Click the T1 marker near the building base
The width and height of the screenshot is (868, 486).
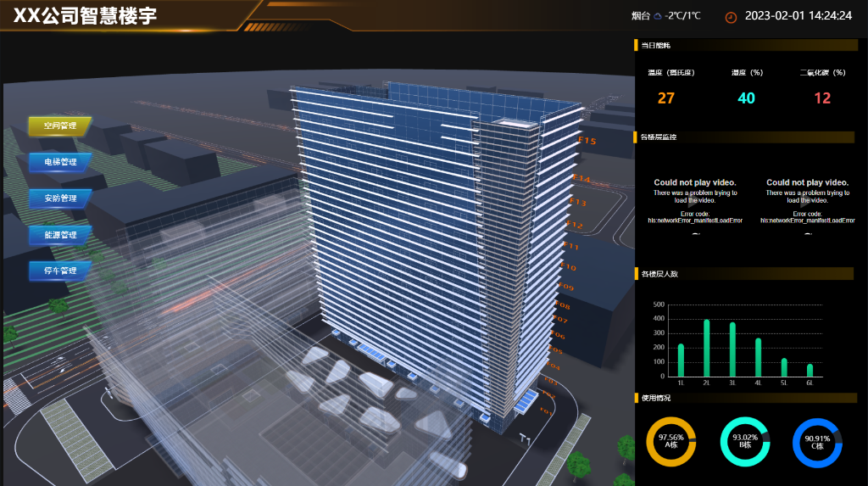click(x=526, y=439)
